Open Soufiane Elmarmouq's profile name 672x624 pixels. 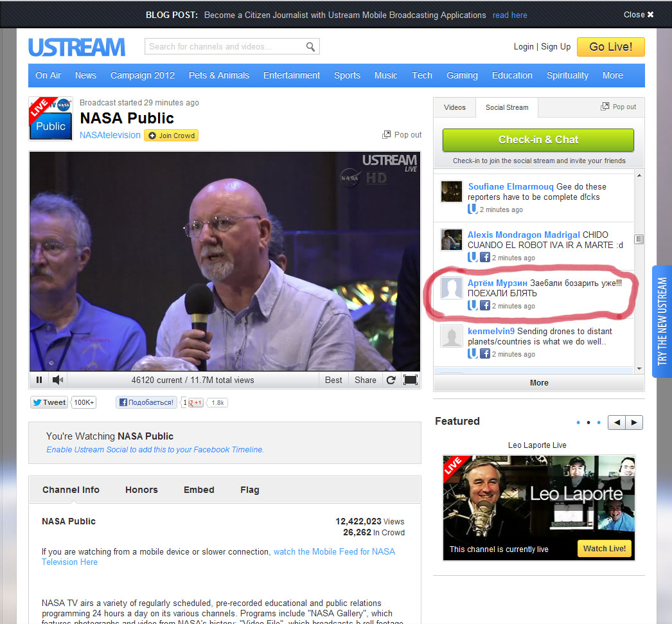coord(511,186)
